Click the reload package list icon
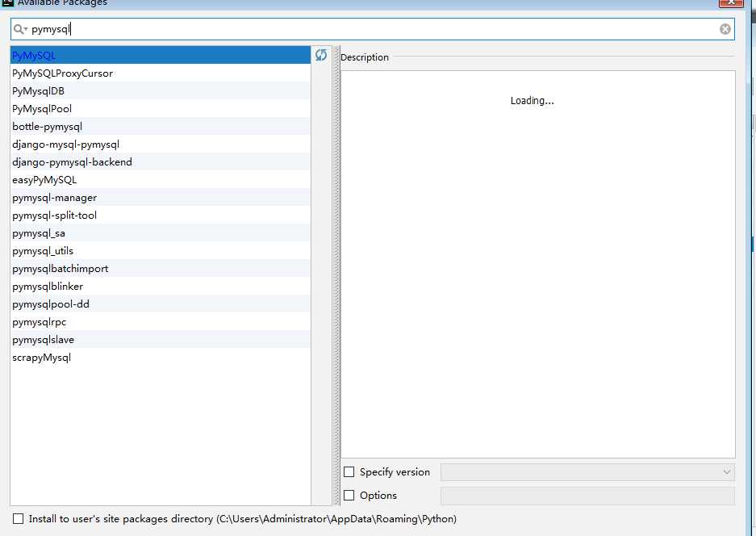 (320, 55)
